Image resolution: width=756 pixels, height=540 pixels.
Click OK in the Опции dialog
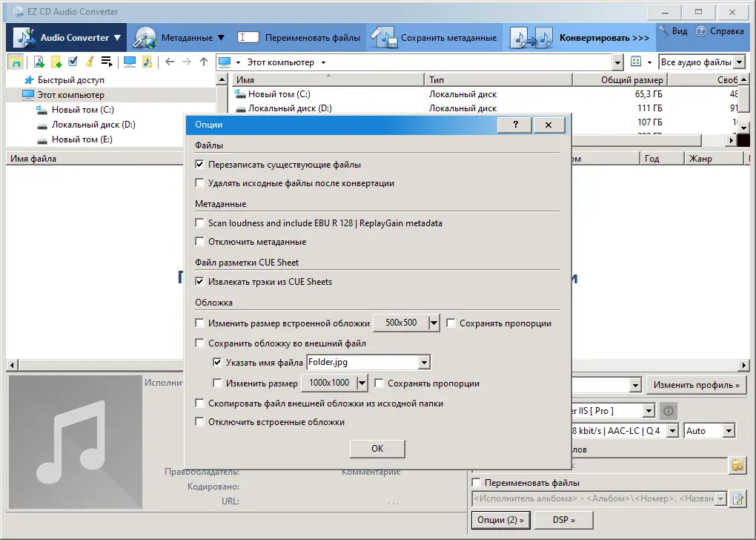tap(377, 449)
